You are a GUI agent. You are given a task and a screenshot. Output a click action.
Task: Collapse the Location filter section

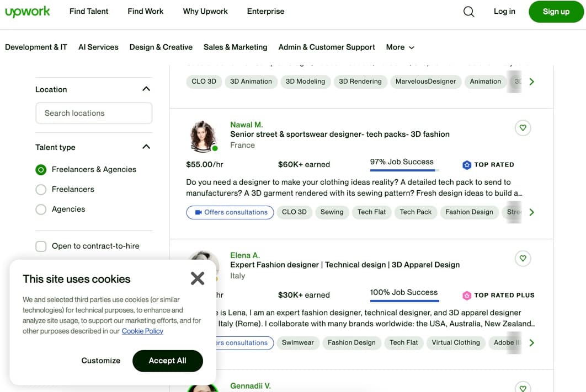(146, 89)
